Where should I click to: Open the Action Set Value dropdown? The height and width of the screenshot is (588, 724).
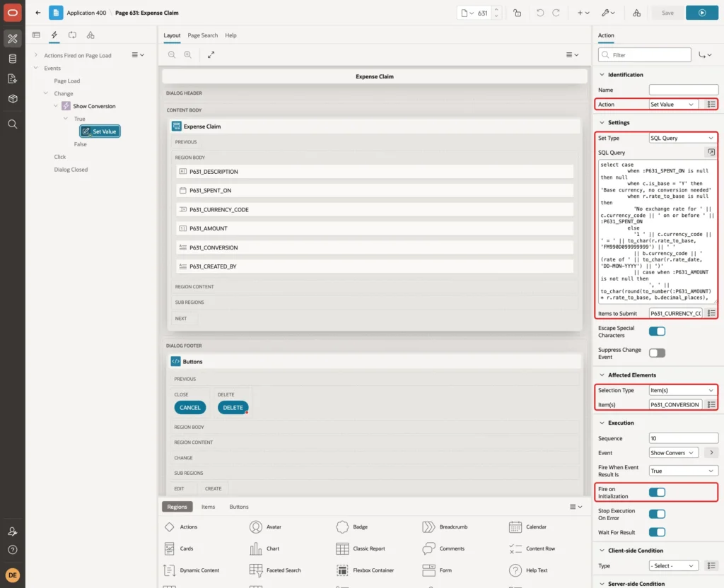pyautogui.click(x=674, y=105)
